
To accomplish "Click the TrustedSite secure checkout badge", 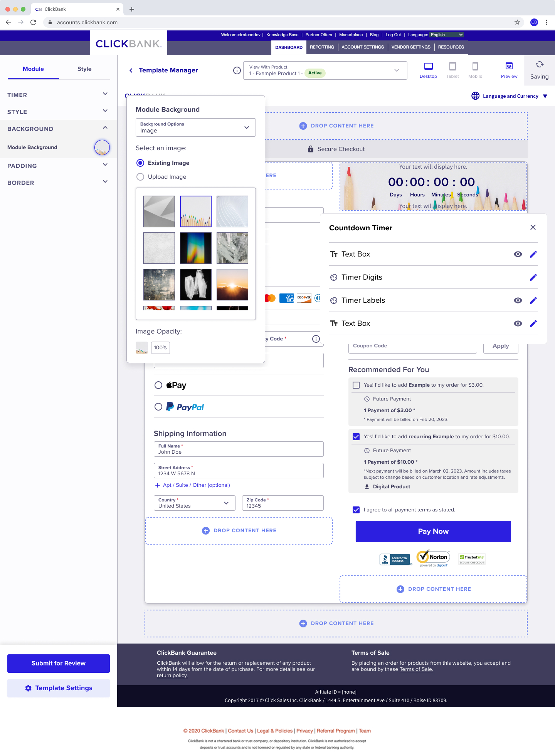I will pos(472,559).
